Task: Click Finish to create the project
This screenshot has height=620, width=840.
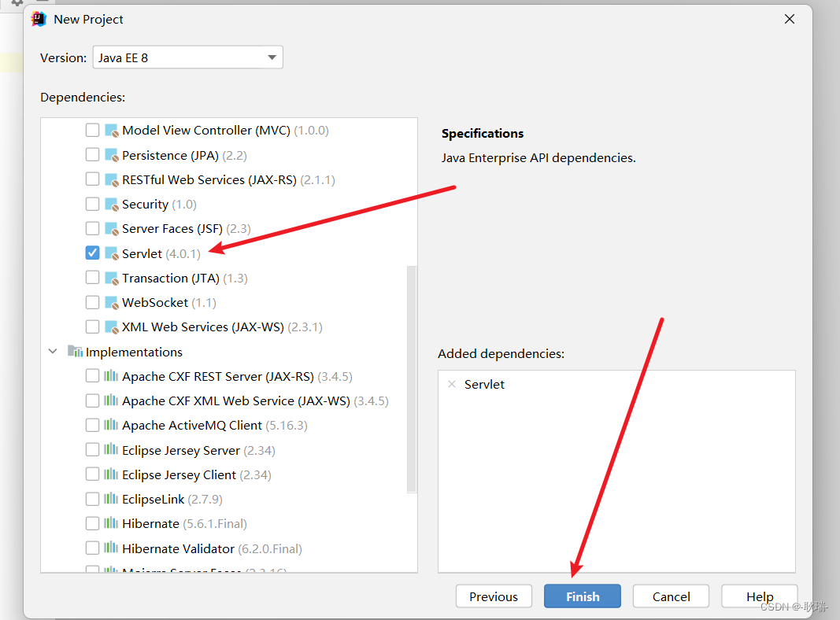Action: click(583, 596)
